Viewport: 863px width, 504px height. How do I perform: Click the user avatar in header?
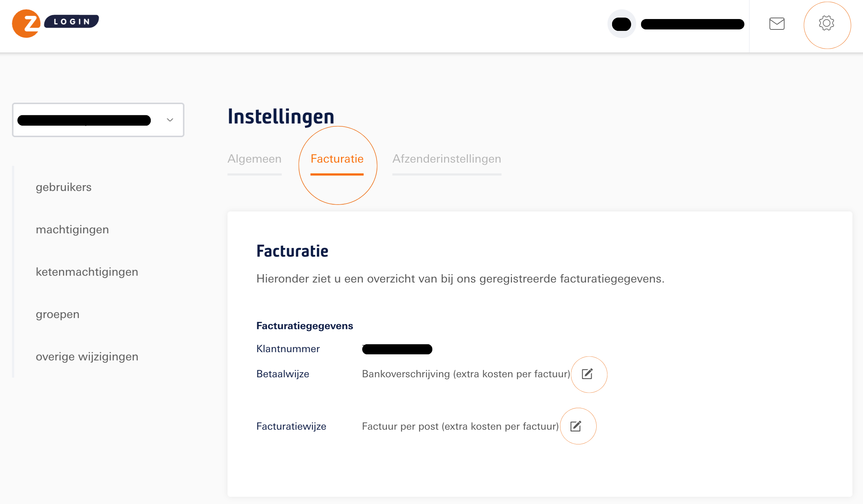pos(622,24)
